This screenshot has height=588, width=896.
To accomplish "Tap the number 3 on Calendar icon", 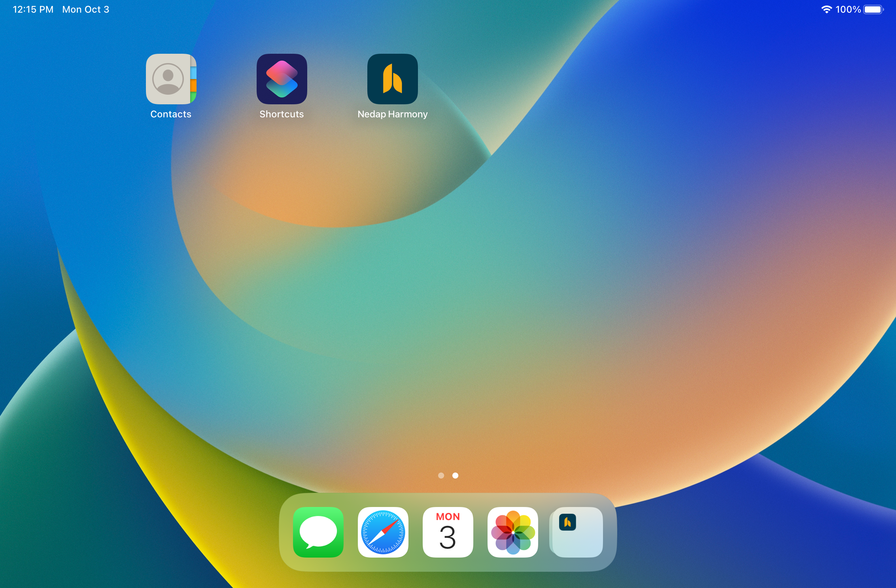I will (448, 538).
